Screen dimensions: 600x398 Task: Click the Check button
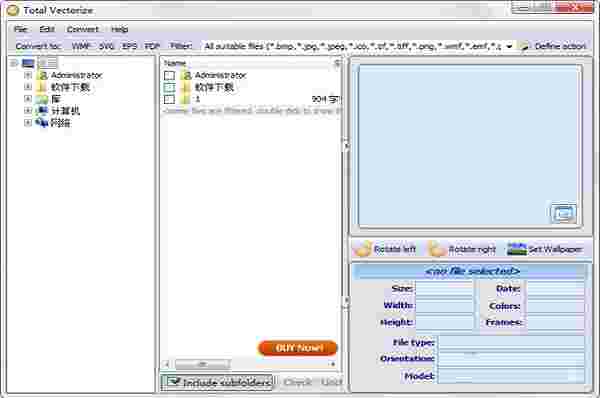pyautogui.click(x=297, y=382)
